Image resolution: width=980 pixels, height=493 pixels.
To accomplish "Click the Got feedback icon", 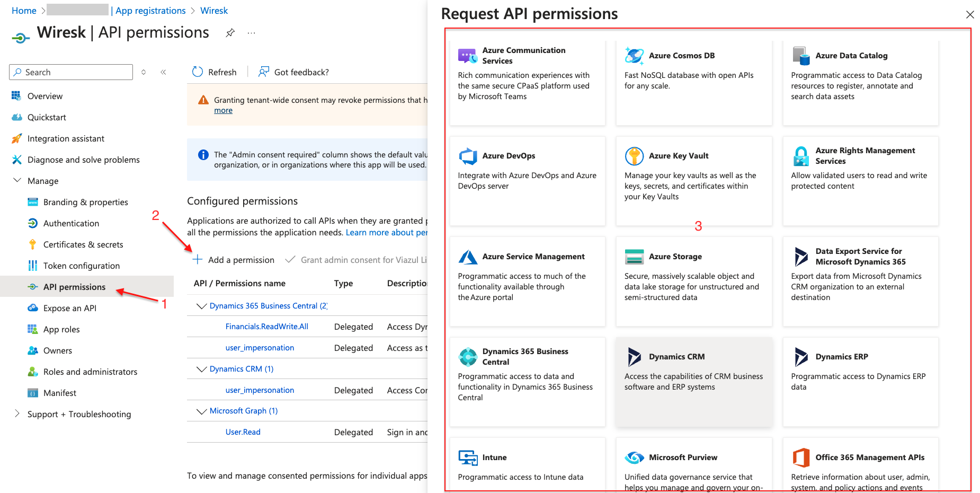I will [x=263, y=72].
